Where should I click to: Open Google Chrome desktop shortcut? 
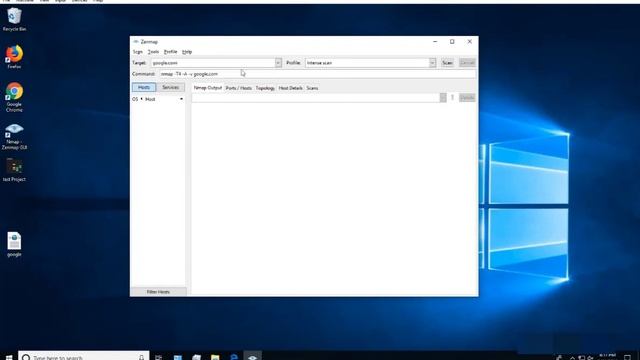pyautogui.click(x=14, y=97)
